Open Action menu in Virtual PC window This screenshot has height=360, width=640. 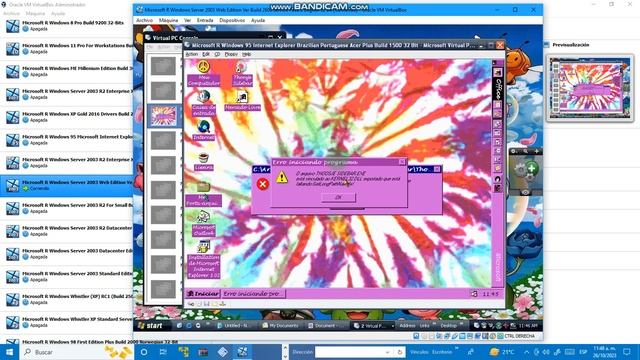(x=192, y=54)
